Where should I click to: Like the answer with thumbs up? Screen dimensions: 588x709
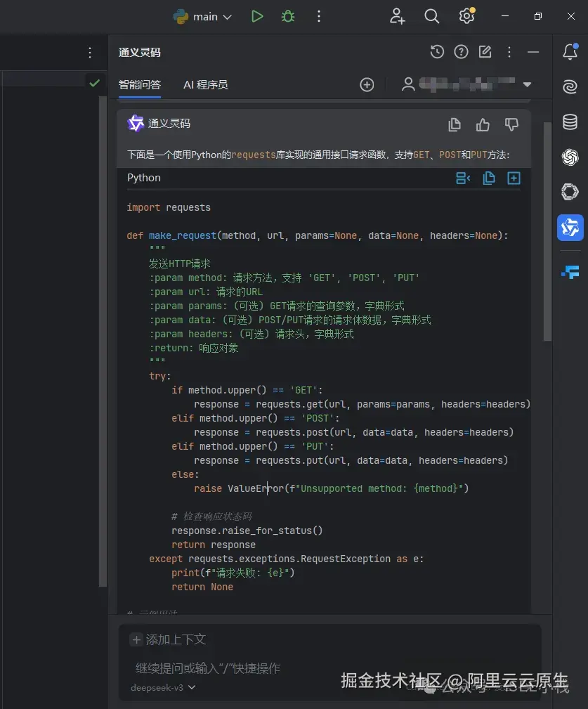tap(483, 124)
